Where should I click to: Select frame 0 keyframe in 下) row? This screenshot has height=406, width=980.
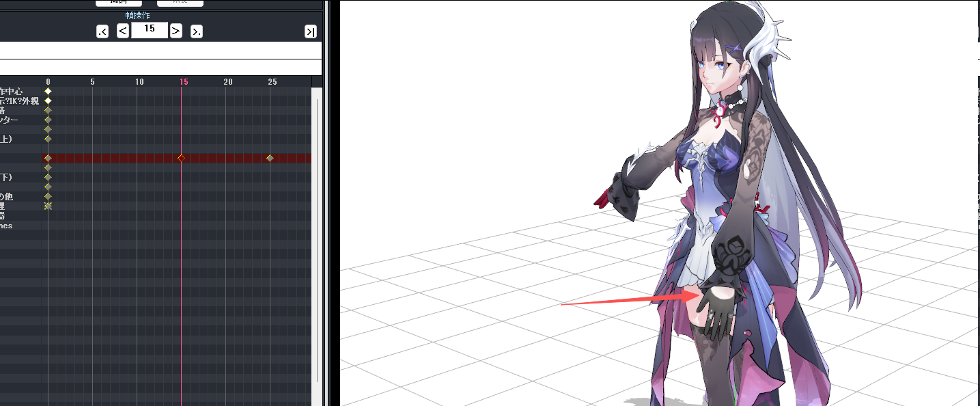[x=48, y=177]
